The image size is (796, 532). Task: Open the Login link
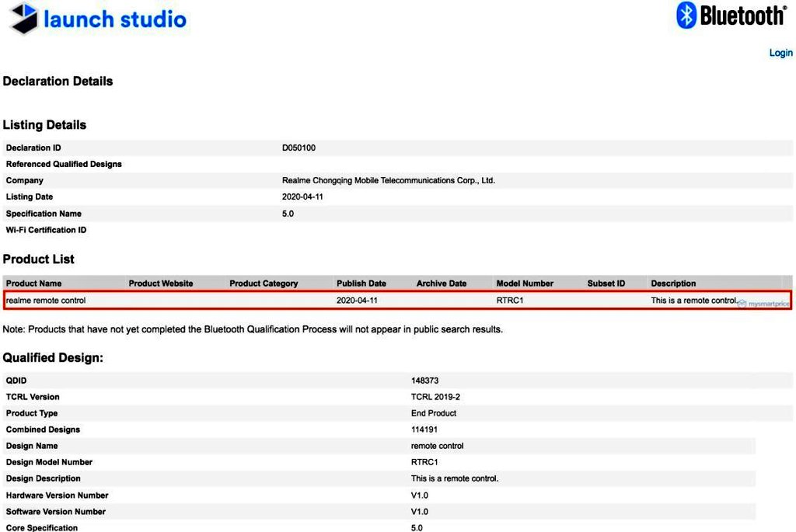pyautogui.click(x=780, y=53)
